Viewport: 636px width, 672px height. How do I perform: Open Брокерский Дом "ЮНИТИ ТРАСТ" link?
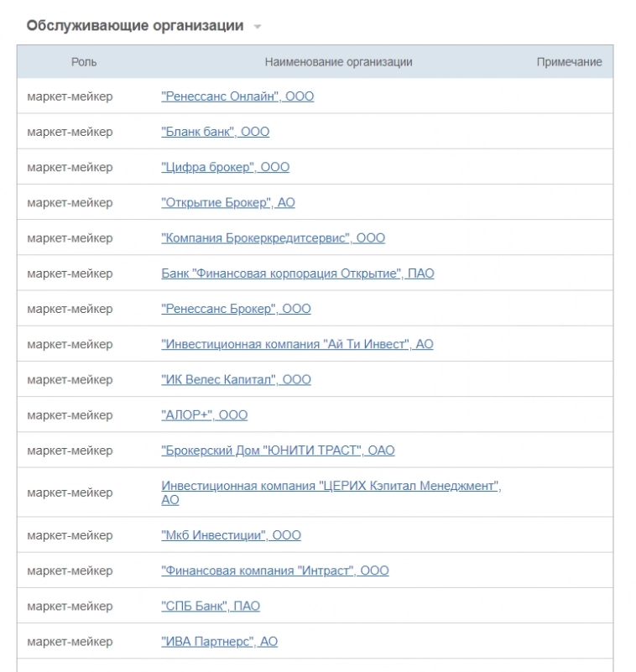[x=278, y=451]
